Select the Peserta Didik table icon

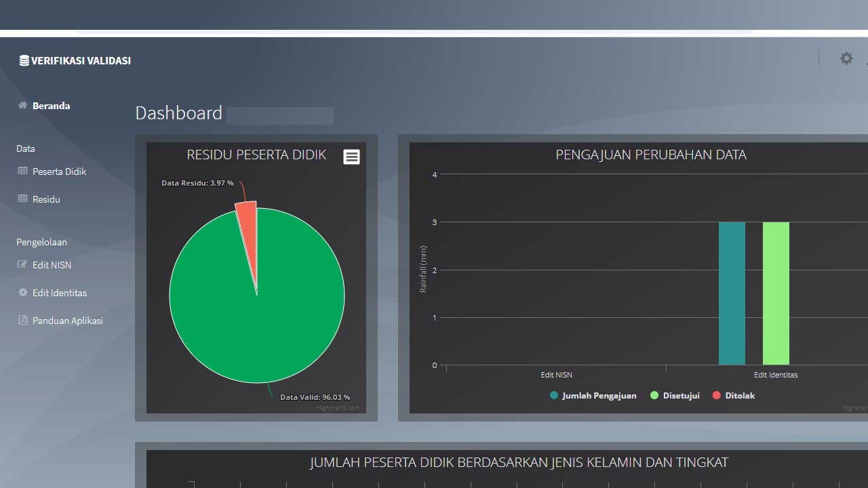point(22,171)
